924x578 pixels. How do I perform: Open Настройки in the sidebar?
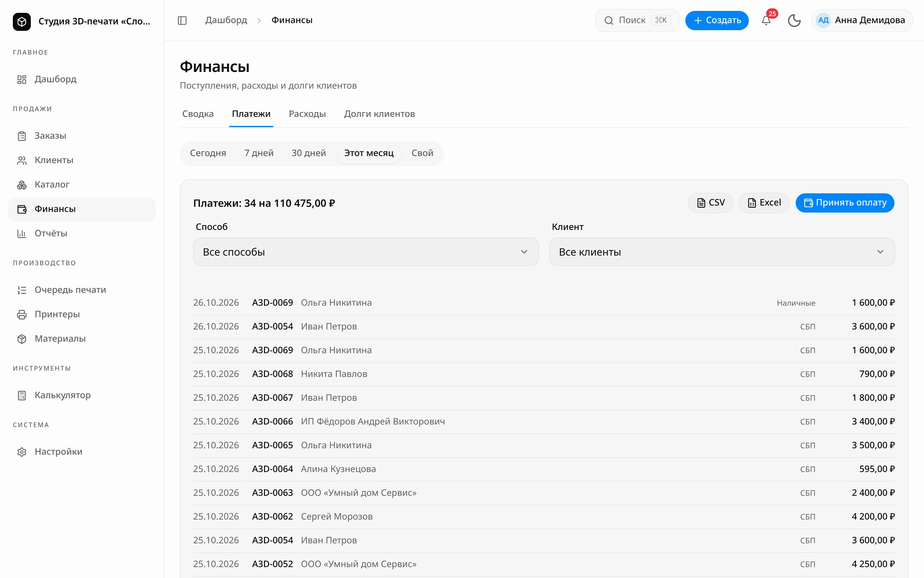82,452
